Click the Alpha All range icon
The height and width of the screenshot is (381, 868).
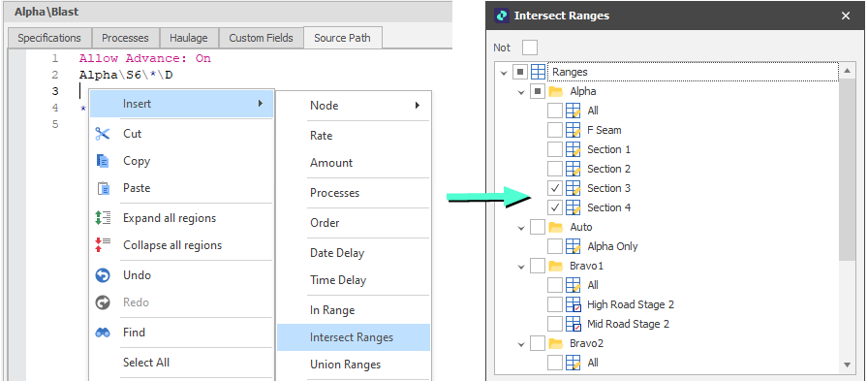click(573, 111)
